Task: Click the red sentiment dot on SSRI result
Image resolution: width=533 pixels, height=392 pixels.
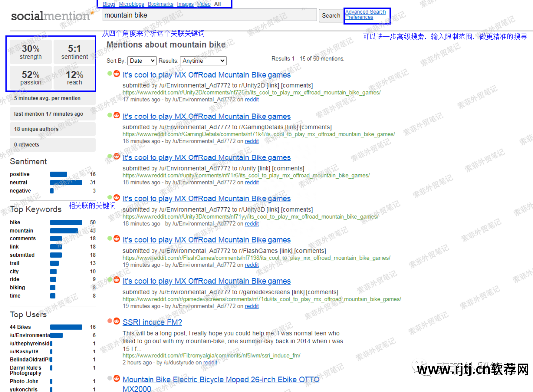Action: [110, 321]
